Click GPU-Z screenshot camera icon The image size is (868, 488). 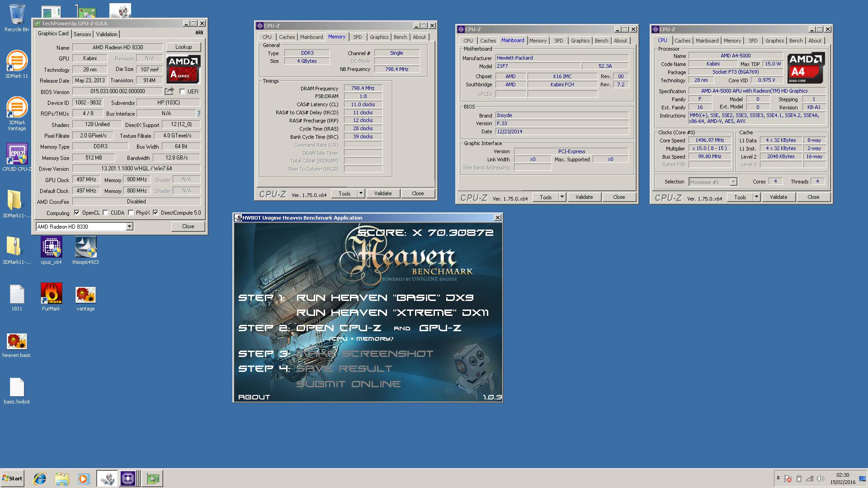pyautogui.click(x=199, y=33)
